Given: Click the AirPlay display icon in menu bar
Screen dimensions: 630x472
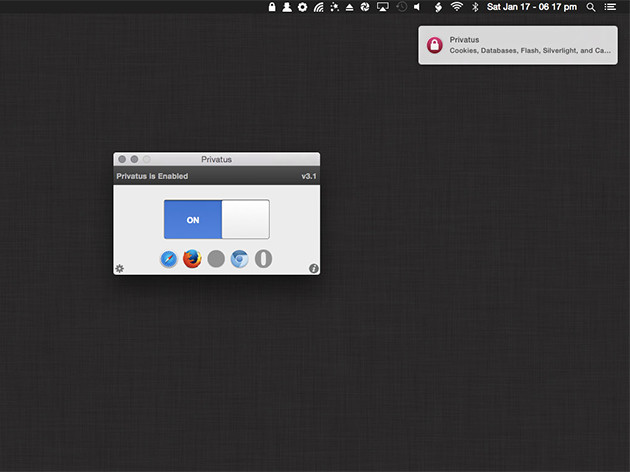Looking at the screenshot, I should (383, 7).
